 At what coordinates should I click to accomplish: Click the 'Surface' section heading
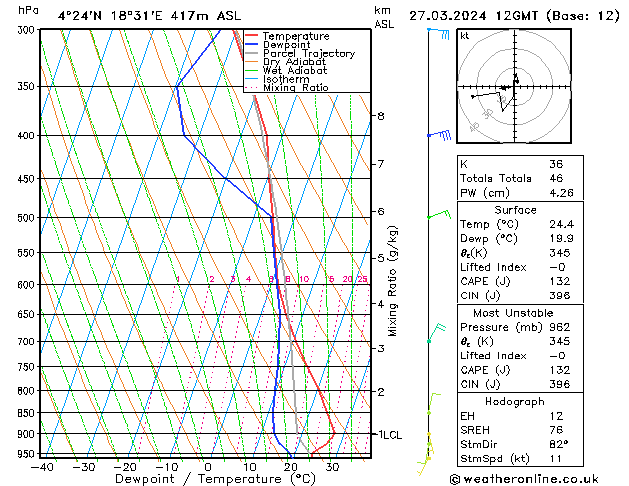(515, 210)
